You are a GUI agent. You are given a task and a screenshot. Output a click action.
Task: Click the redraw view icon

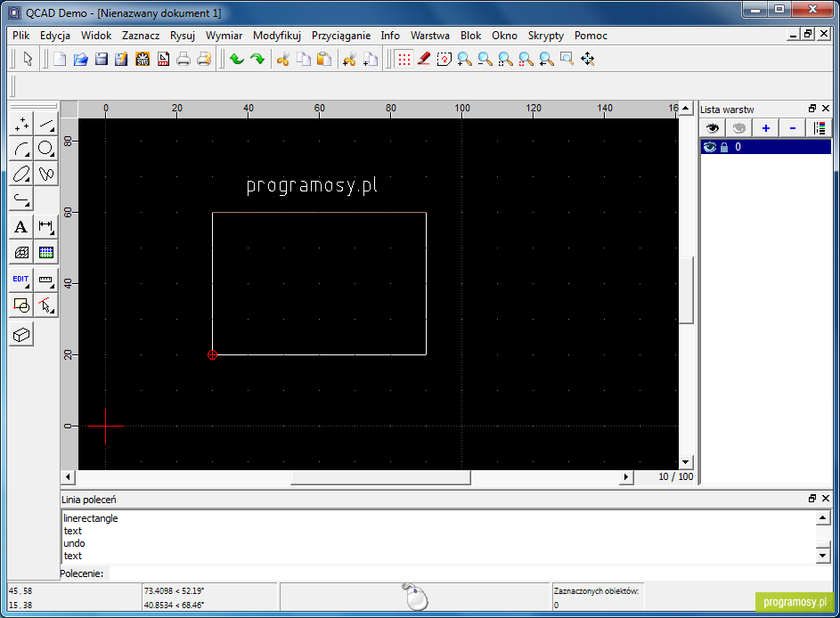pos(444,59)
